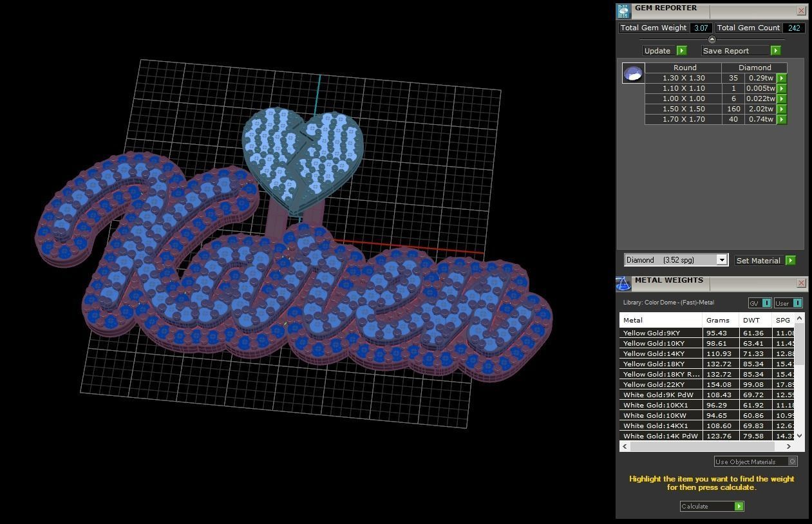Collapse Gem Reporter header with the round arrow
Image resolution: width=812 pixels, height=524 pixels.
click(x=712, y=39)
